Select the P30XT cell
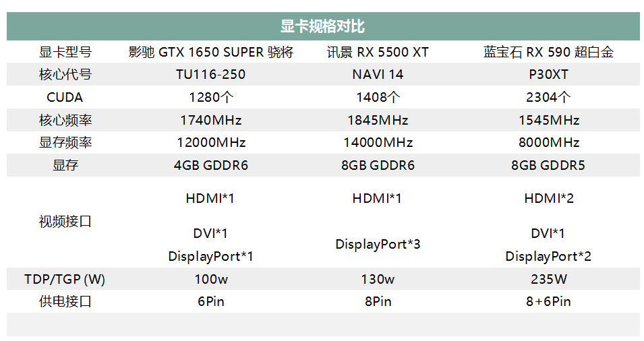The width and height of the screenshot is (644, 341). coord(548,74)
